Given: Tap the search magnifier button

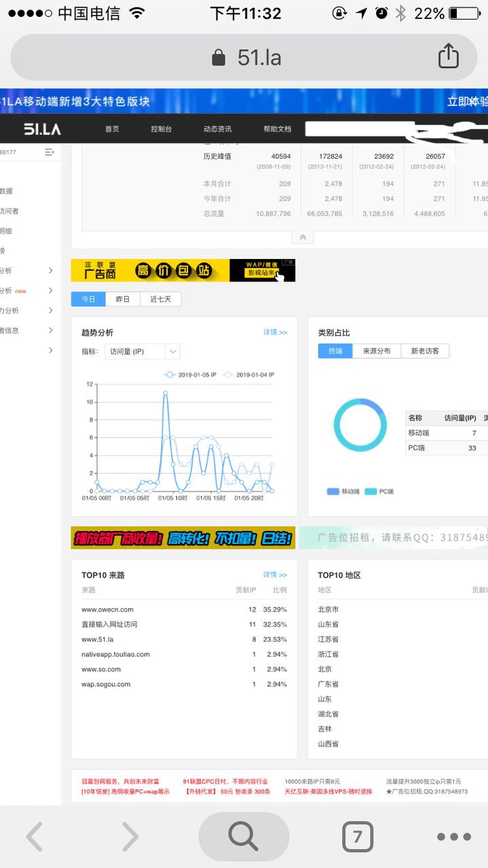Looking at the screenshot, I should 243,837.
